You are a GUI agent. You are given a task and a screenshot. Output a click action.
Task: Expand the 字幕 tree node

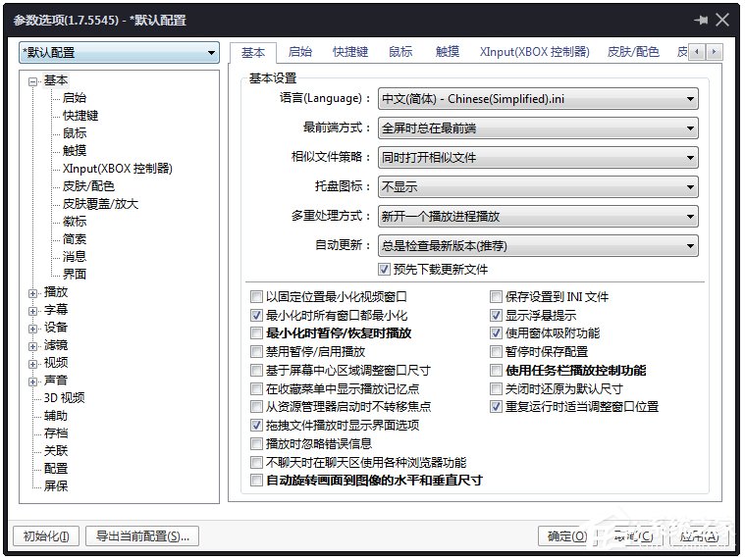(x=33, y=310)
